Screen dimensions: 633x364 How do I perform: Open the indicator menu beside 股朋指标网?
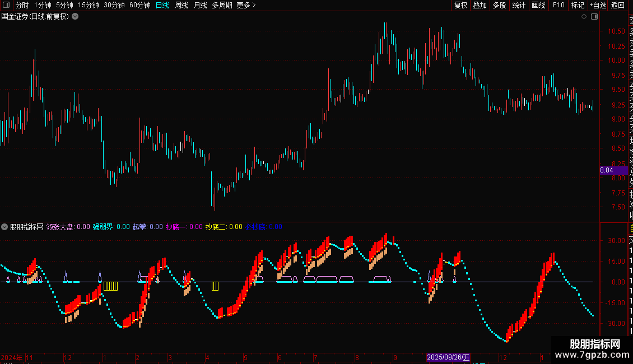[x=4, y=227]
